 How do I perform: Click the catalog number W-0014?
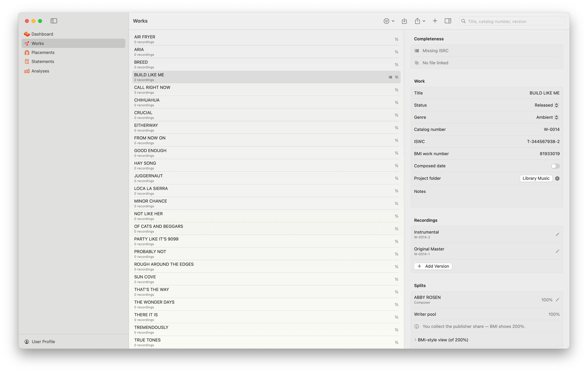(x=551, y=129)
